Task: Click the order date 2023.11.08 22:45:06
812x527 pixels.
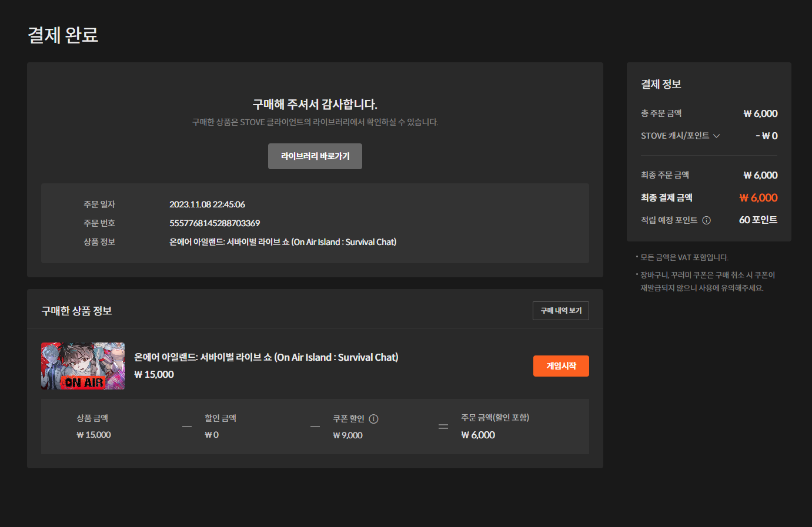Action: tap(207, 204)
